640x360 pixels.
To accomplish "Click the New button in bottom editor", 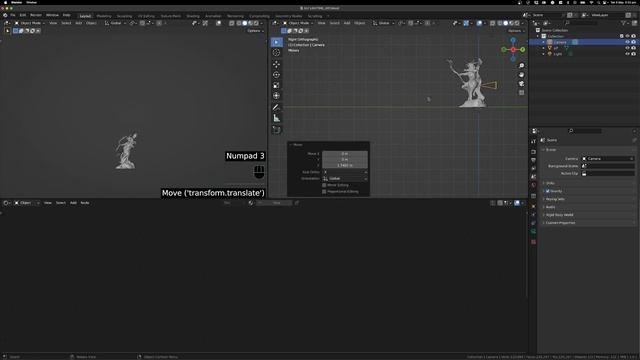I will (276, 203).
